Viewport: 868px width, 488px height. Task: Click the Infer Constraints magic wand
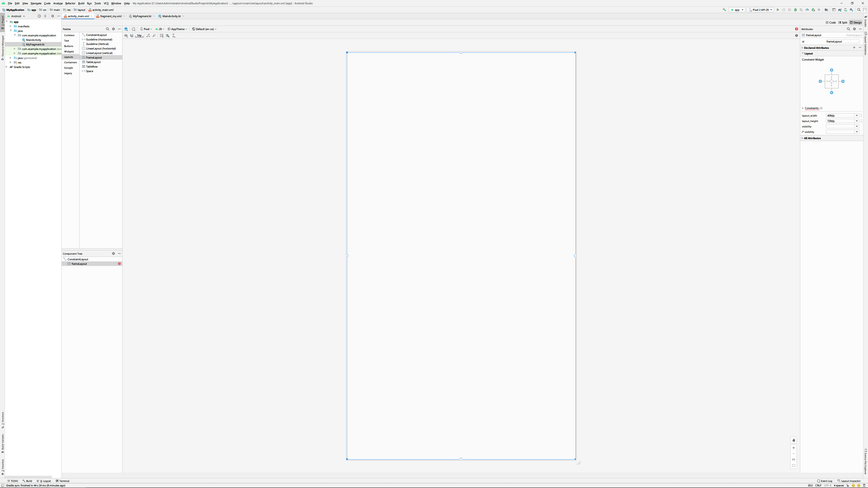click(154, 35)
